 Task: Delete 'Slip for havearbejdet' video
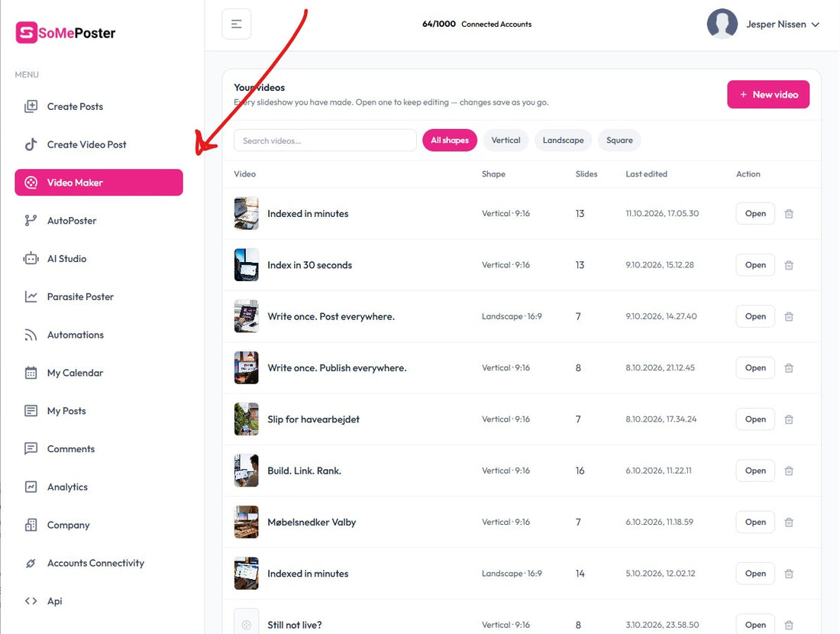pos(789,419)
